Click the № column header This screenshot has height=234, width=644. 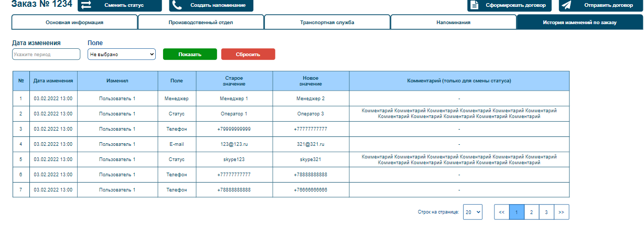click(21, 81)
